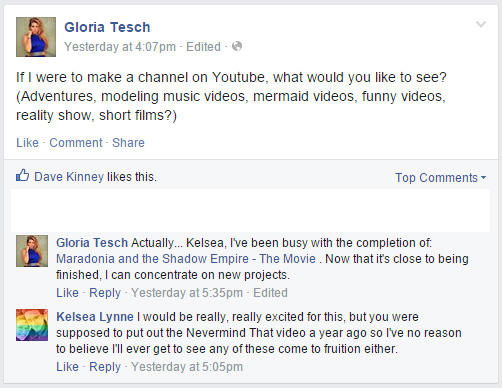Share the main post
502x388 pixels.
tap(128, 143)
